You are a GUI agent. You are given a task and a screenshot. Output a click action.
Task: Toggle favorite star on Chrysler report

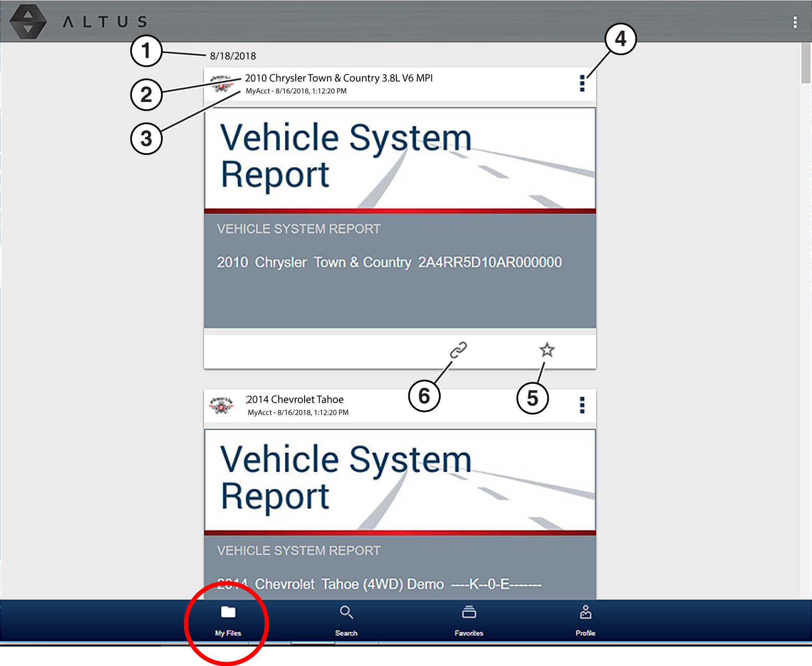click(547, 350)
